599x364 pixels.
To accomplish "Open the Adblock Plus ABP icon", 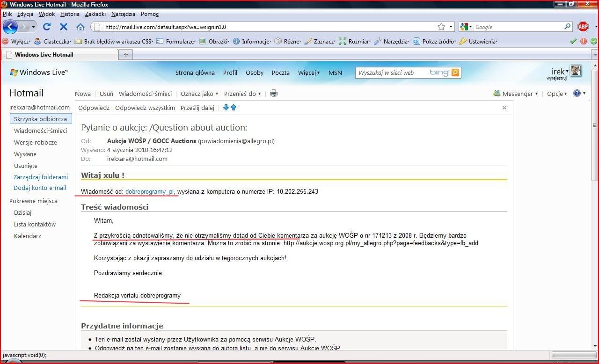I will click(x=583, y=27).
